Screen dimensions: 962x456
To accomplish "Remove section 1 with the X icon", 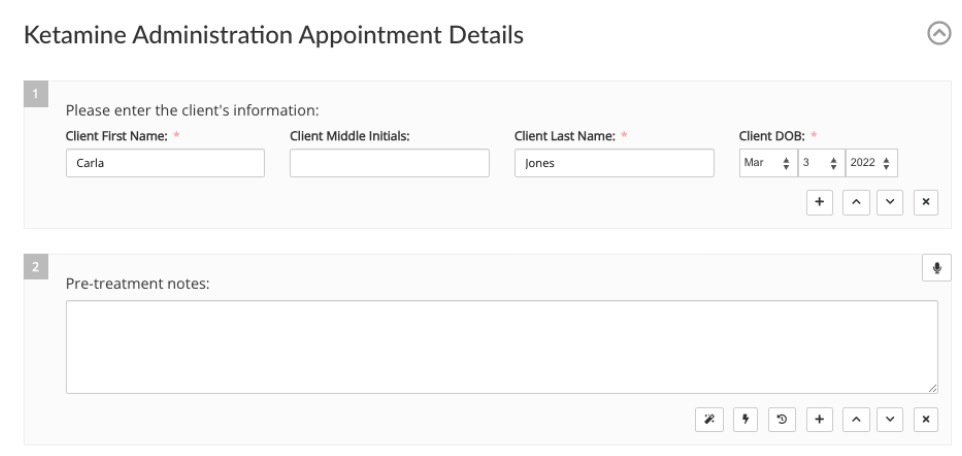I will pos(926,203).
